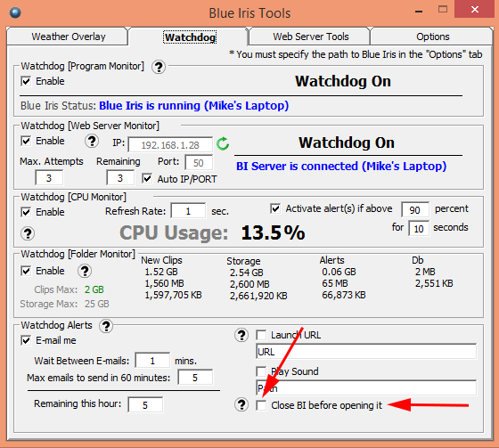Toggle Program Monitor Enable checkbox

26,81
